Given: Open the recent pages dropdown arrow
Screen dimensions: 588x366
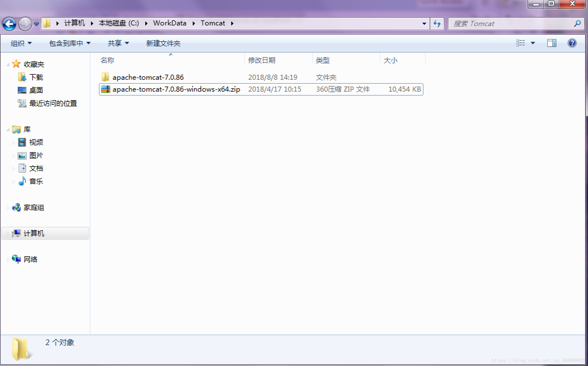Looking at the screenshot, I should click(x=36, y=24).
